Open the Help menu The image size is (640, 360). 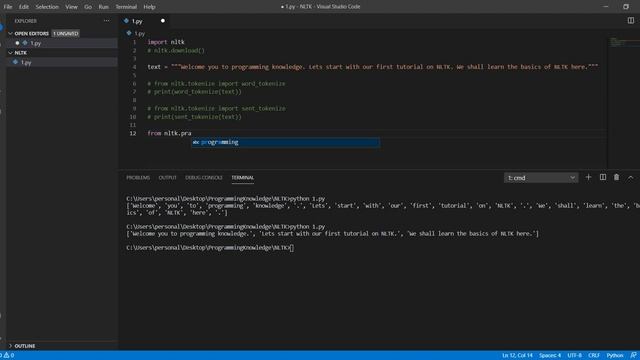click(x=149, y=7)
